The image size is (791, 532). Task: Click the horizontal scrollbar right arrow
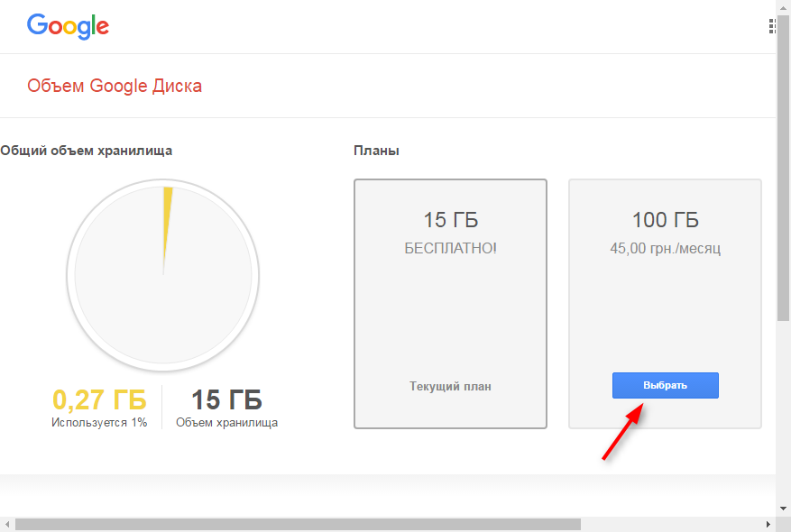click(x=768, y=524)
